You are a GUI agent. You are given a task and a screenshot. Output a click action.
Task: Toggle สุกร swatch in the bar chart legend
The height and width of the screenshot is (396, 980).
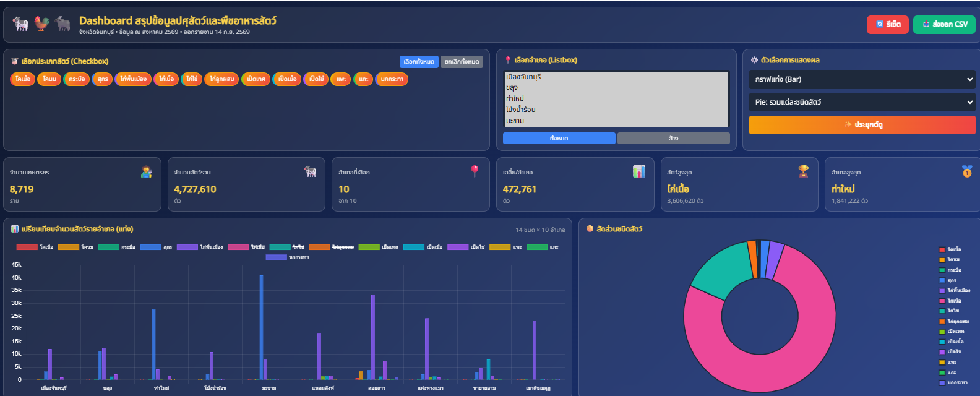pyautogui.click(x=151, y=247)
